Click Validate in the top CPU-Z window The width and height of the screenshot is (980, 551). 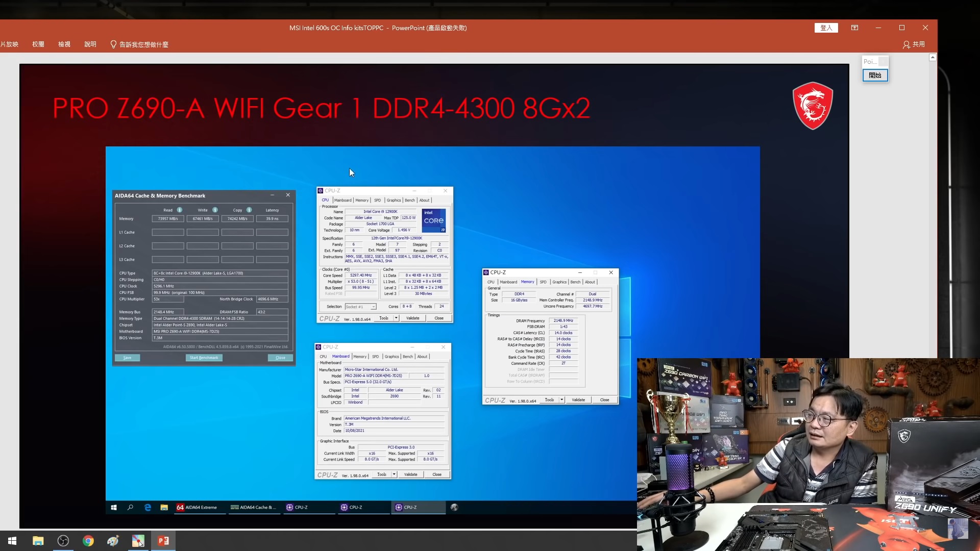pyautogui.click(x=412, y=318)
